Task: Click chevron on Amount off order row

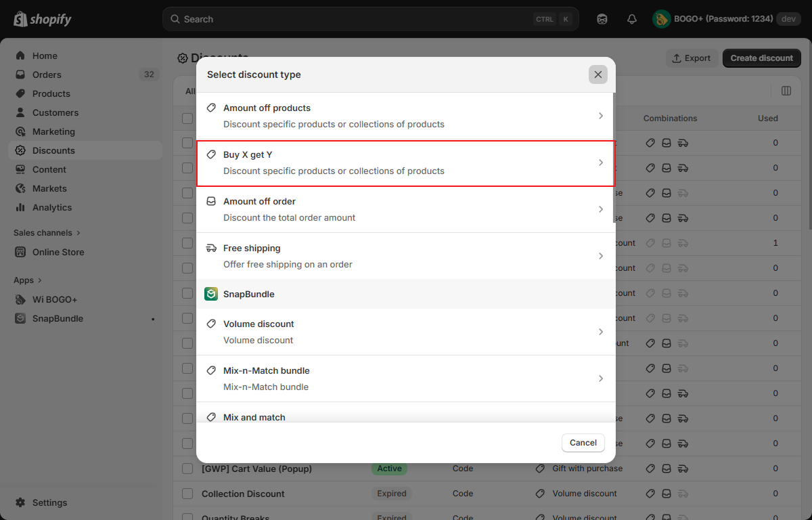Action: [x=600, y=209]
